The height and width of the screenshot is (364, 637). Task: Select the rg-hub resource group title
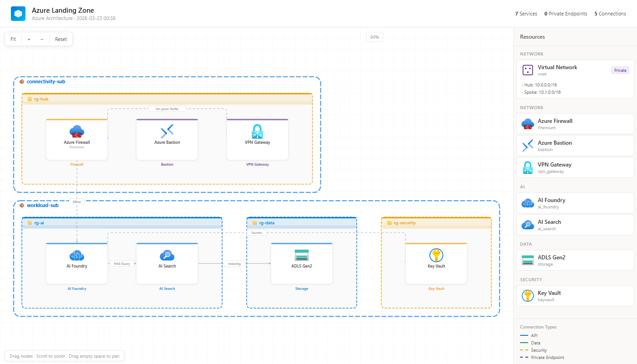click(41, 99)
